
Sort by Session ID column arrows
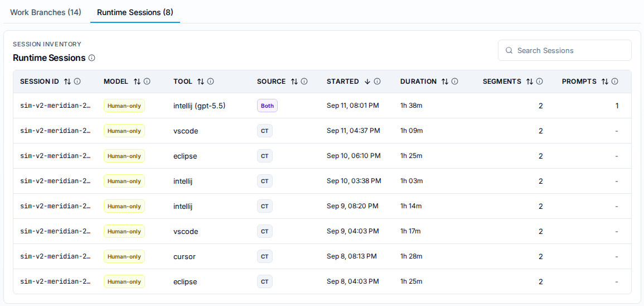67,82
